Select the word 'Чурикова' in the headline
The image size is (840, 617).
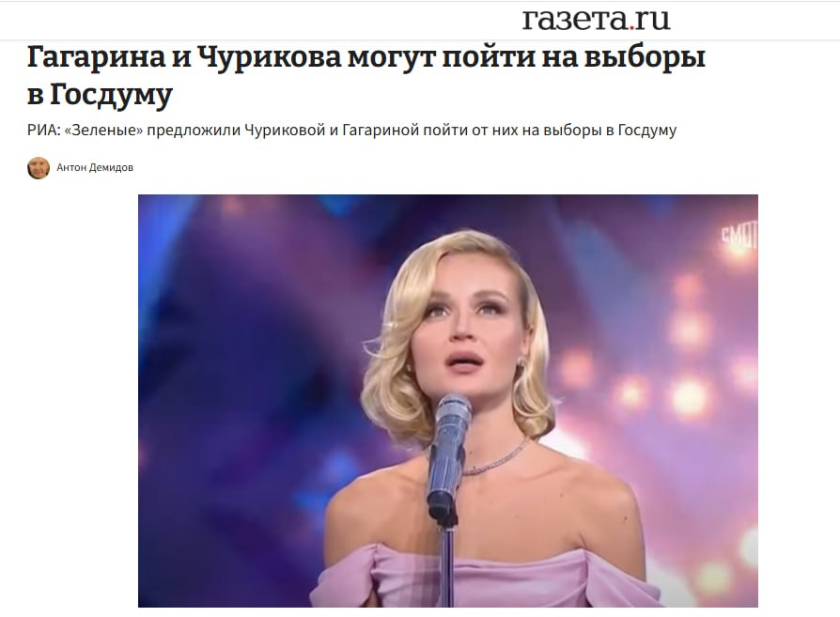tap(270, 57)
